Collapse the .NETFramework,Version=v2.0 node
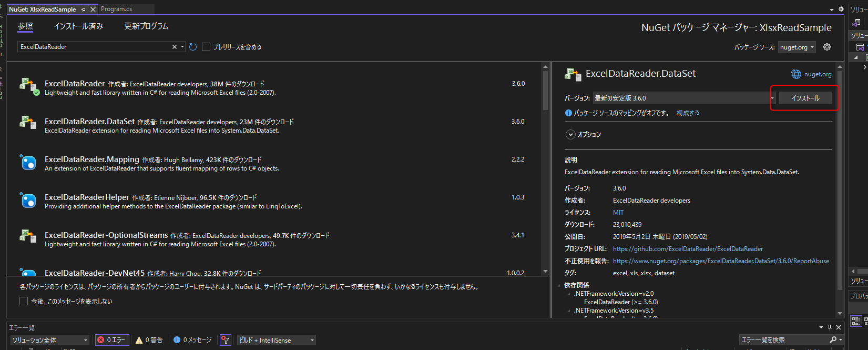 [x=569, y=294]
